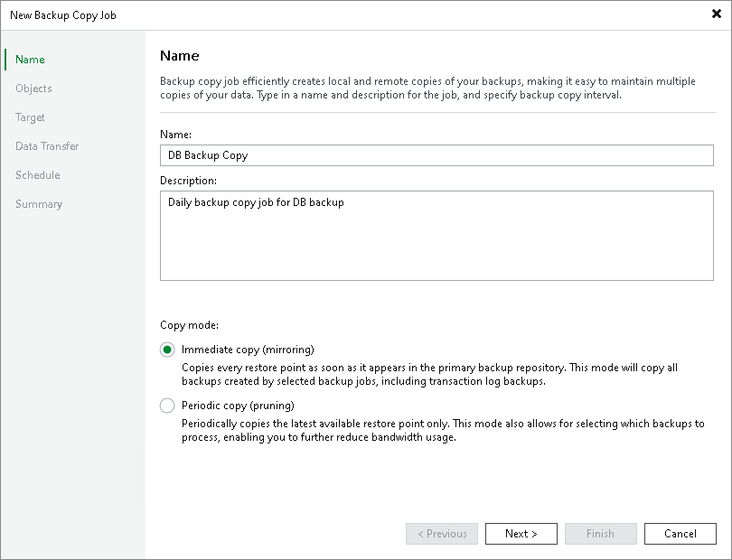Close the New Backup Copy Job dialog

[x=717, y=14]
